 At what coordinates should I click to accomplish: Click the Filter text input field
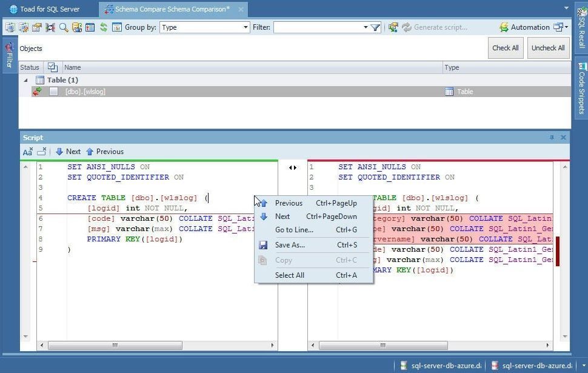(318, 27)
